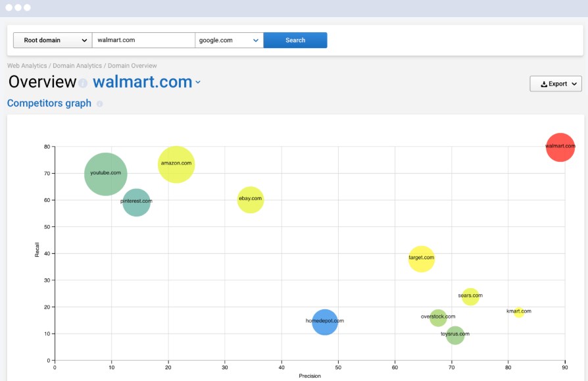Click the Precision axis label
Screen dimensions: 588x381
click(x=310, y=376)
